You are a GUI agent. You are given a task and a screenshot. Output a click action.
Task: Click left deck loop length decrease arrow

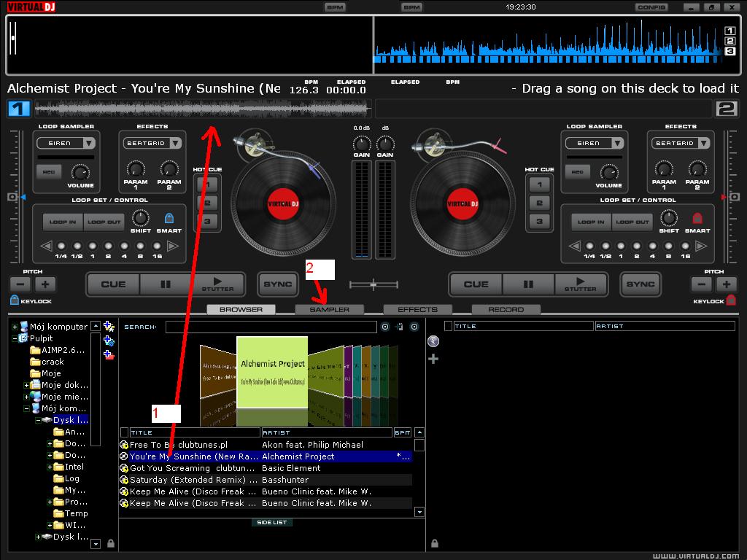(46, 246)
